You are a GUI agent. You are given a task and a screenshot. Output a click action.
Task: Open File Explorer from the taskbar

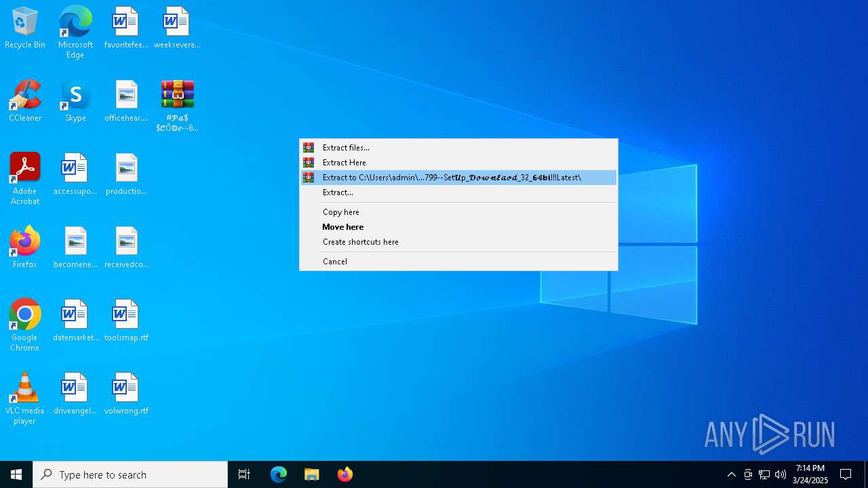coord(311,474)
